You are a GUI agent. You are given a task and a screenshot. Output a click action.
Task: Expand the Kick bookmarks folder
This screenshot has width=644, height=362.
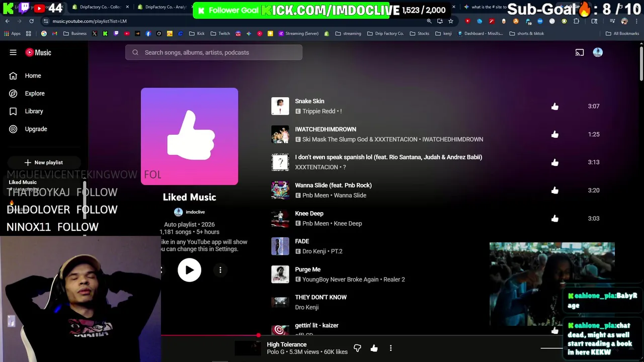(x=197, y=34)
